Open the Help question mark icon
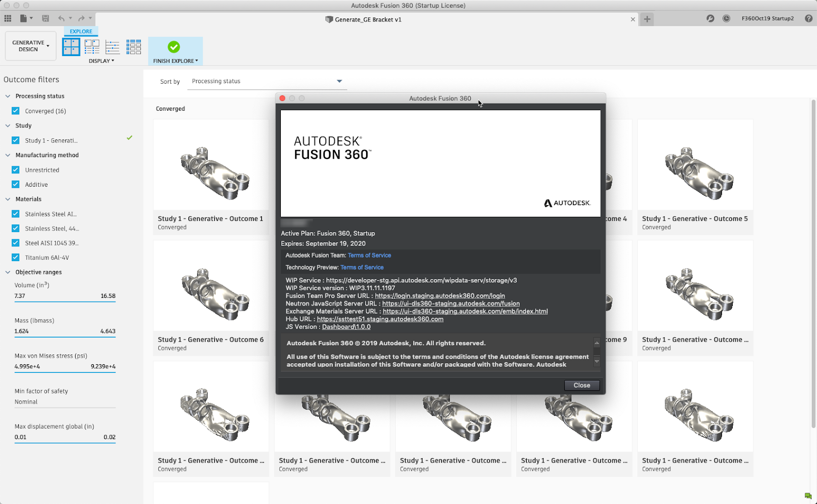Image resolution: width=817 pixels, height=504 pixels. [x=808, y=18]
